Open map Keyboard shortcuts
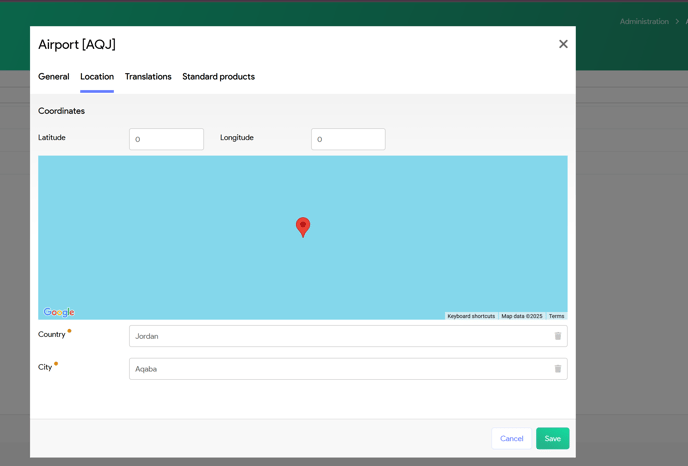This screenshot has height=466, width=688. pyautogui.click(x=471, y=316)
